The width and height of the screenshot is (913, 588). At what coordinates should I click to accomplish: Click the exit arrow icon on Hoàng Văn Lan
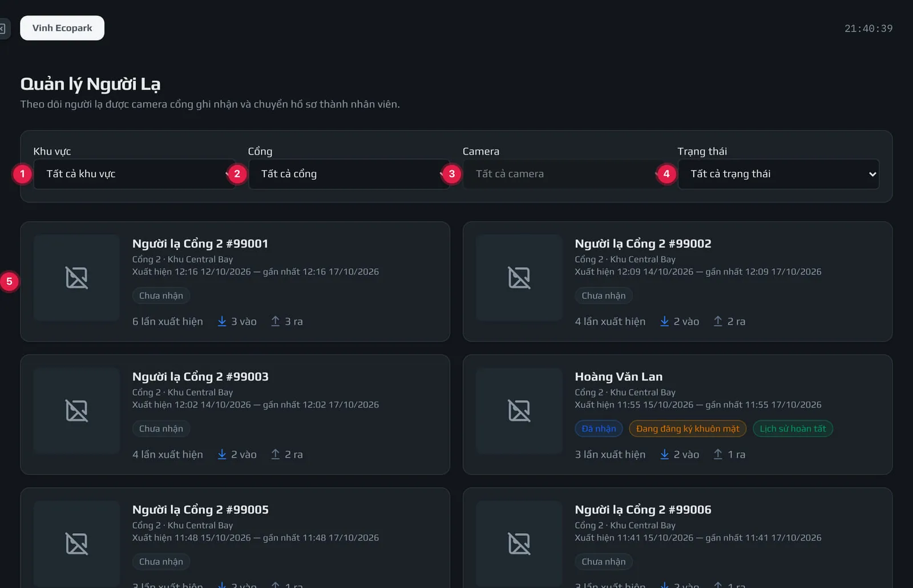(718, 454)
